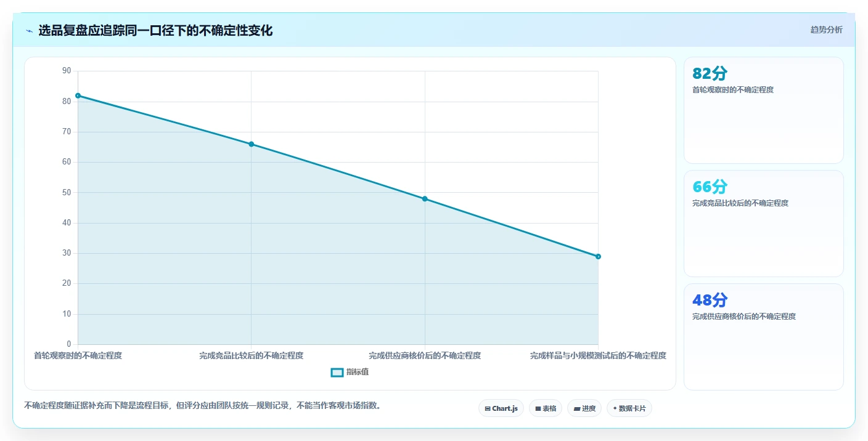Click the 首轮观察时的不确定程度 x-axis label
This screenshot has width=868, height=441.
[x=78, y=356]
